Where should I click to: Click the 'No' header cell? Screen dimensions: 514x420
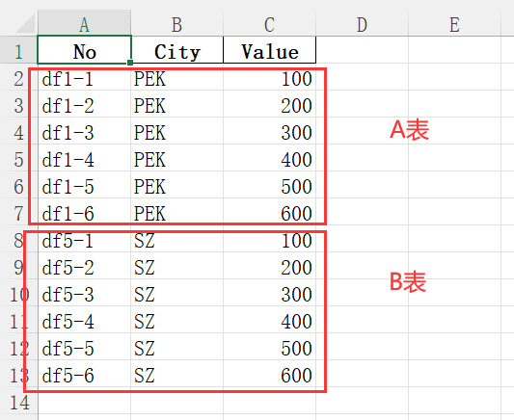coord(84,50)
